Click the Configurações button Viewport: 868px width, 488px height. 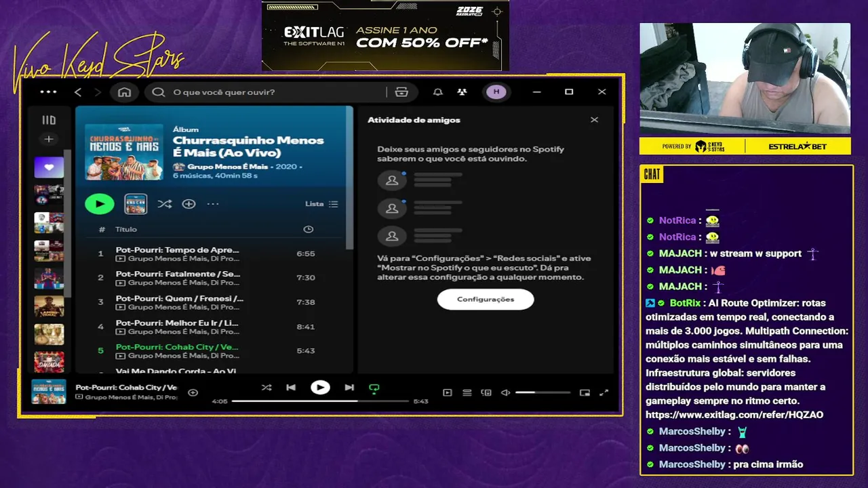pyautogui.click(x=486, y=299)
